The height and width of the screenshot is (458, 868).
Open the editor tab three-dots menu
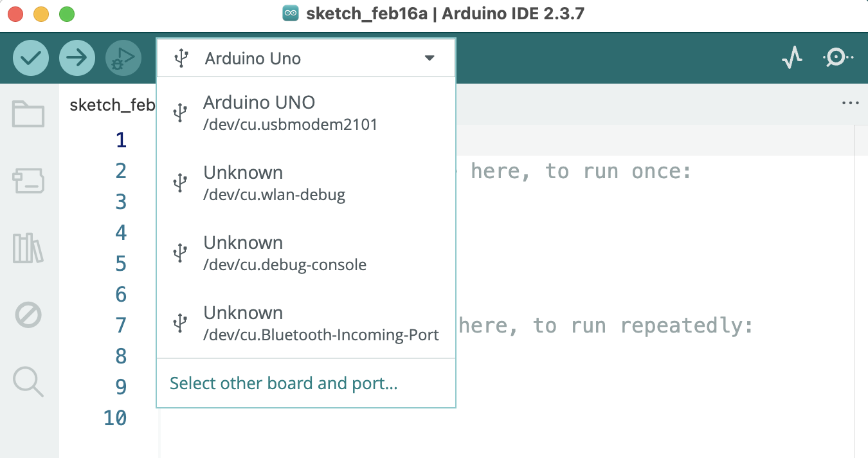[849, 103]
